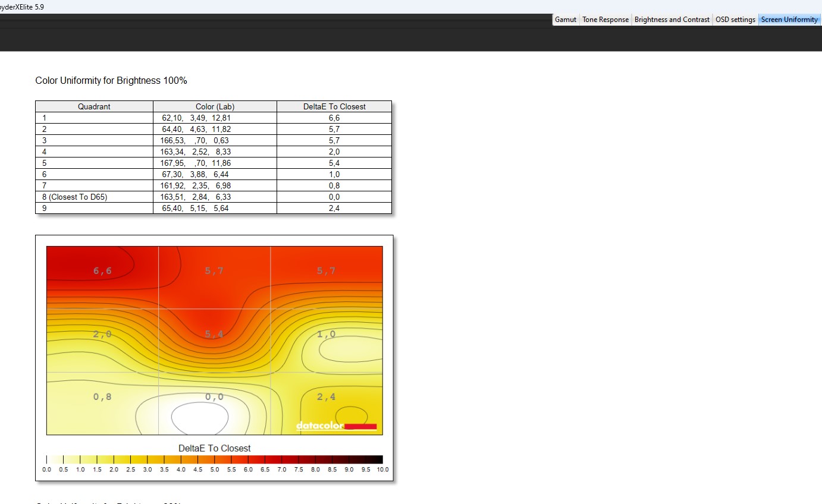The height and width of the screenshot is (504, 822).
Task: Go to the OSD settings tab
Action: [735, 20]
